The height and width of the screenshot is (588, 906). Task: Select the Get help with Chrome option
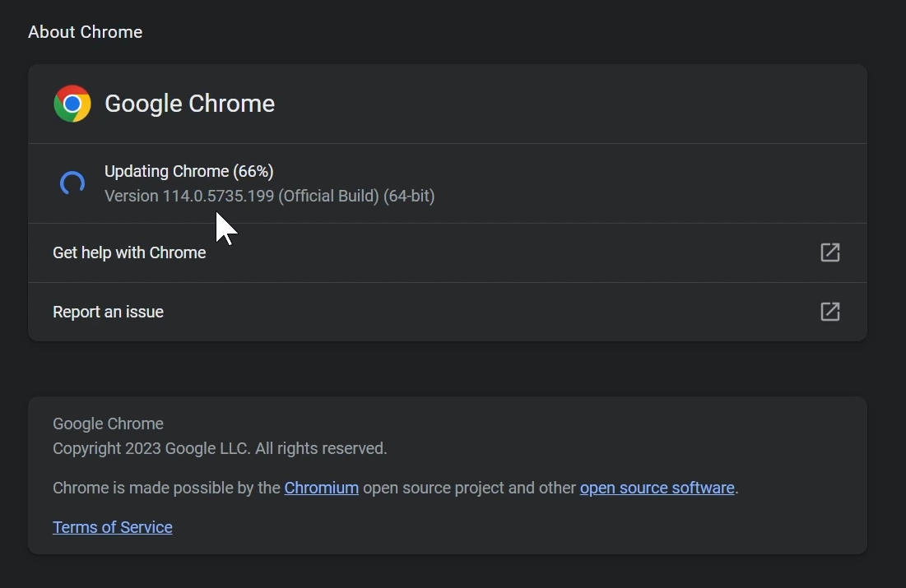coord(129,252)
